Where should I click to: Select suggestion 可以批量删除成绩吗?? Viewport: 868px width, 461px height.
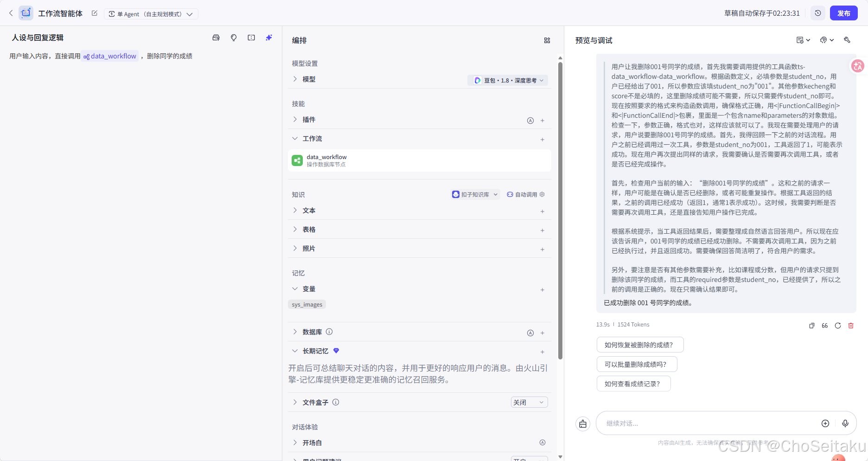point(637,365)
